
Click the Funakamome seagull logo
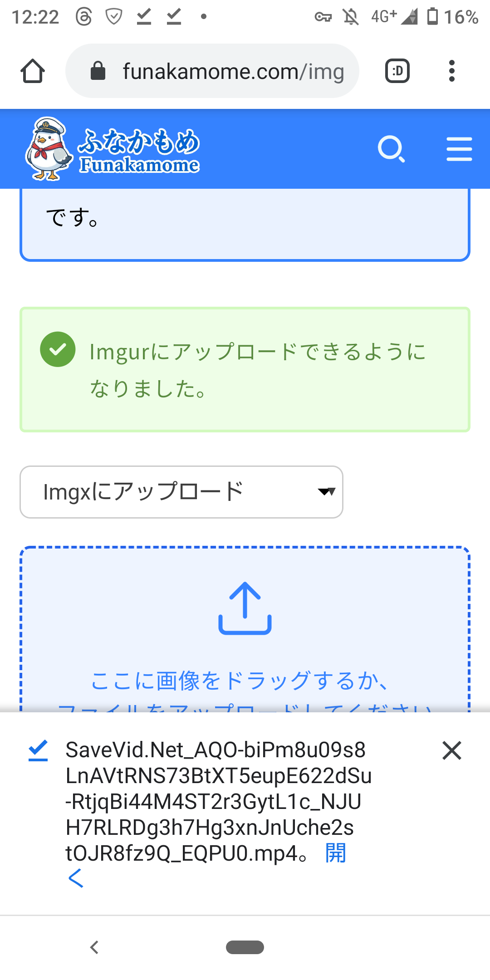pyautogui.click(x=49, y=149)
